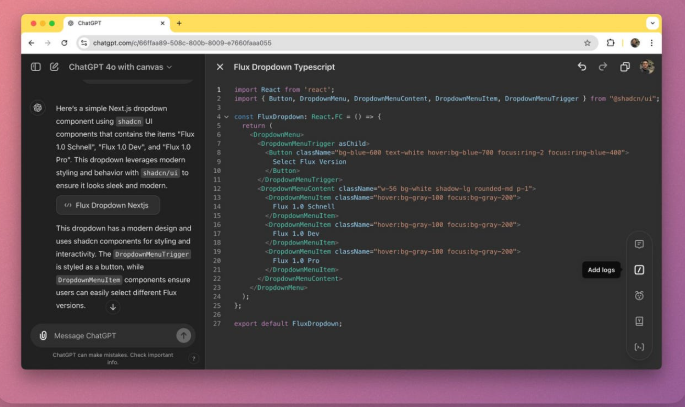Image resolution: width=685 pixels, height=407 pixels.
Task: Collapse code fold arrow on line 4
Action: click(x=226, y=117)
